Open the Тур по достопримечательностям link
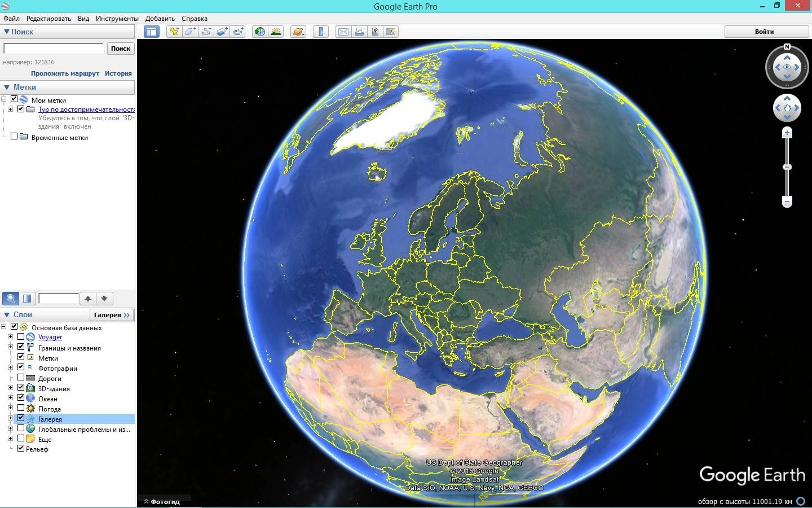The width and height of the screenshot is (812, 508). point(86,110)
